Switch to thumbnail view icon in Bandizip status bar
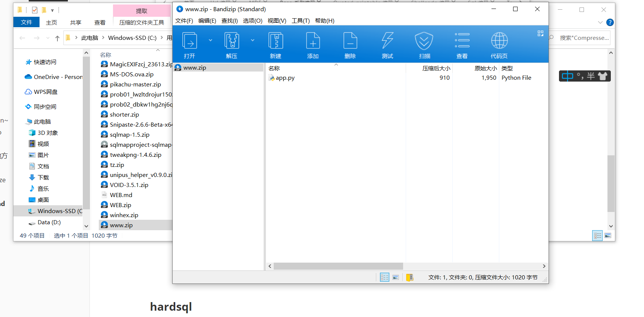This screenshot has height=317, width=644. (396, 277)
